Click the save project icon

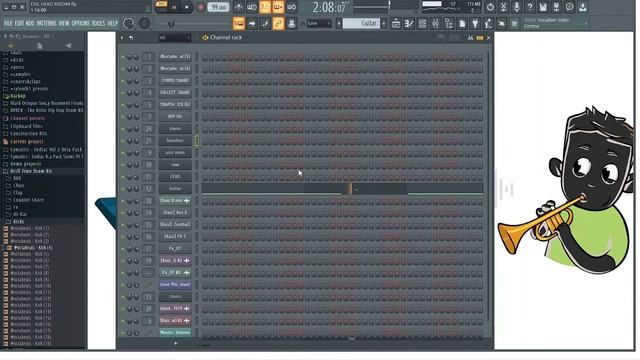543,7
